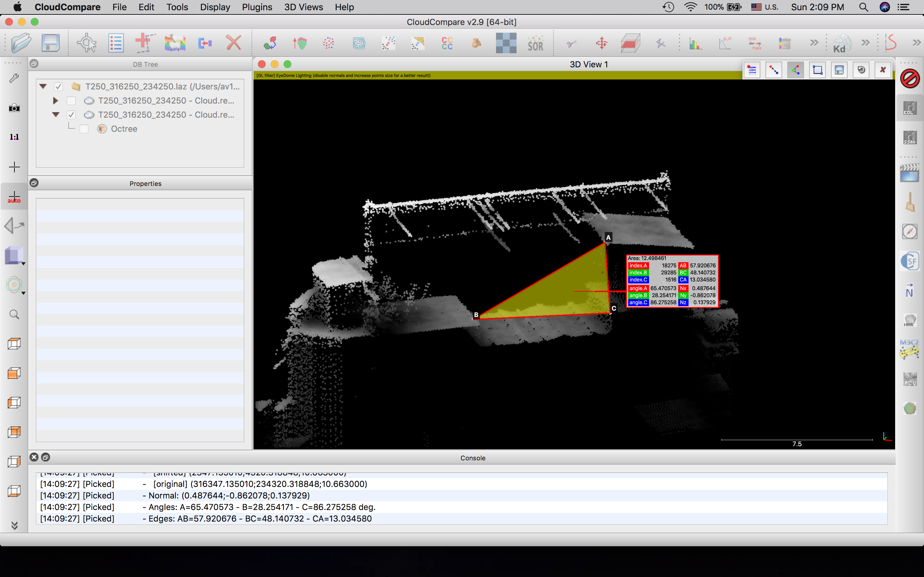Image resolution: width=924 pixels, height=577 pixels.
Task: Enable the SSAO shader icon
Action: pos(910,138)
